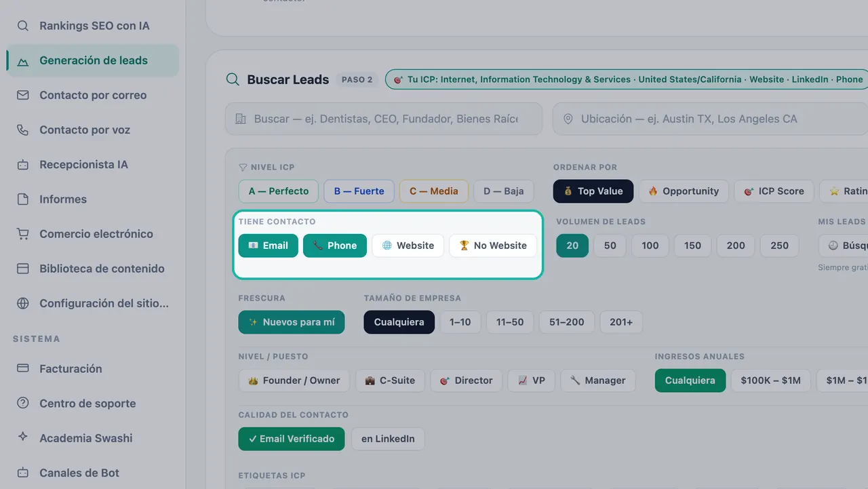This screenshot has height=489, width=868.
Task: Navigate to Informes
Action: tap(93, 199)
